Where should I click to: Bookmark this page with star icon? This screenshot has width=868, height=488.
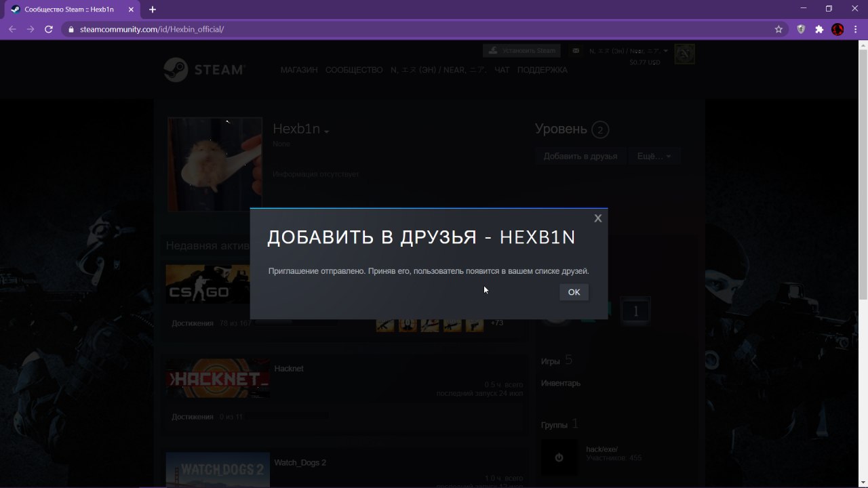(x=778, y=29)
